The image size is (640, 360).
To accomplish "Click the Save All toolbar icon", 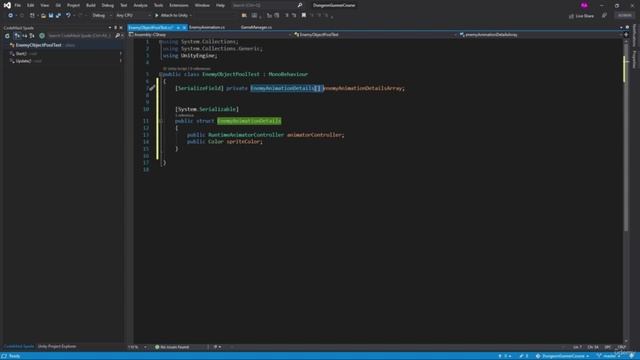I will 58,16.
